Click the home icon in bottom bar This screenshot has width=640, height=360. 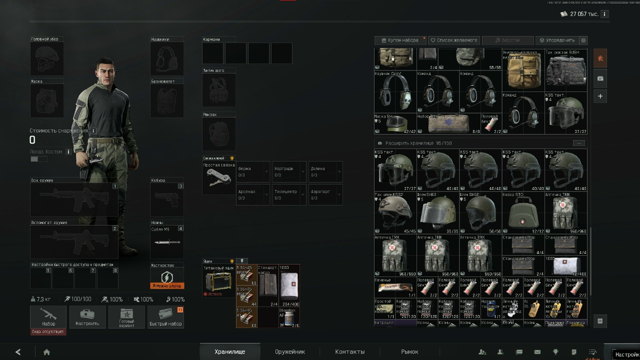coord(47,352)
